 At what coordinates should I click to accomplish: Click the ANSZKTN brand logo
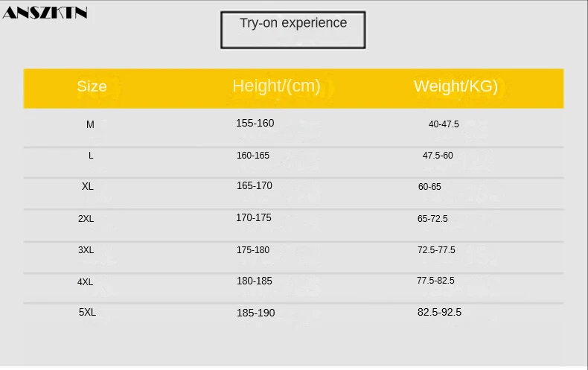45,13
